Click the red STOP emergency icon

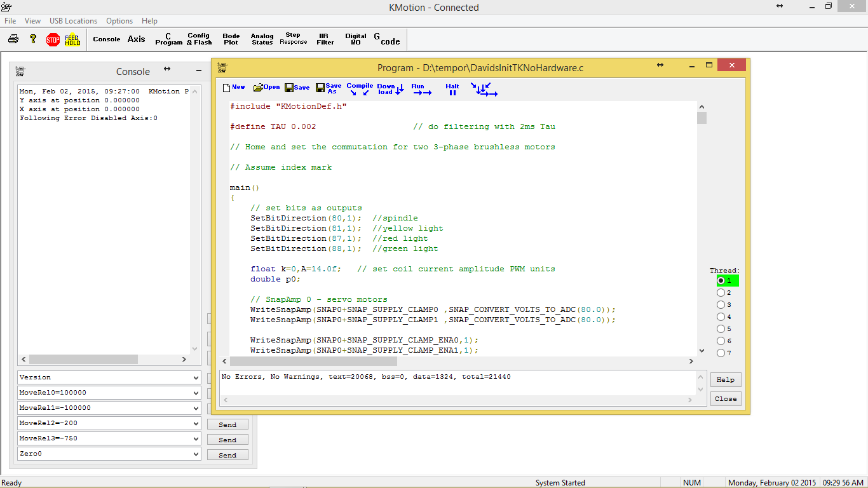pyautogui.click(x=53, y=39)
